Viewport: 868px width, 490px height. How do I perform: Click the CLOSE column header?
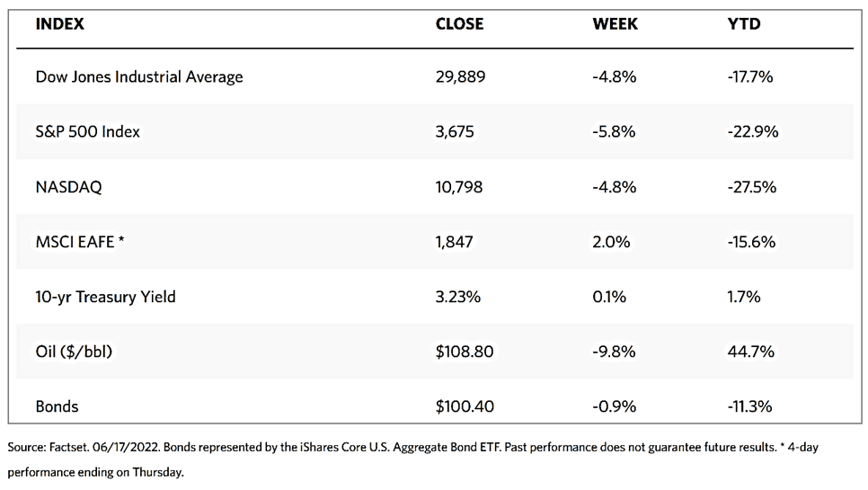point(459,24)
